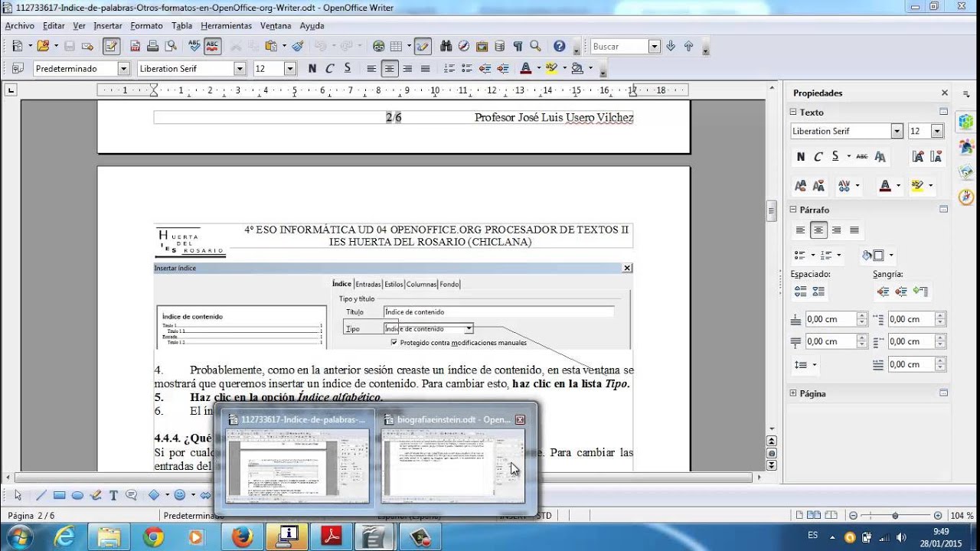The width and height of the screenshot is (980, 551).
Task: Expand the Página panel in sidebar
Action: [794, 393]
